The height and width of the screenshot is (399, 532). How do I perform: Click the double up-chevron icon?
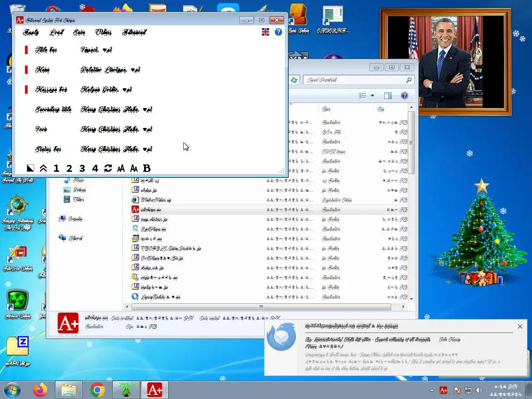click(x=43, y=168)
